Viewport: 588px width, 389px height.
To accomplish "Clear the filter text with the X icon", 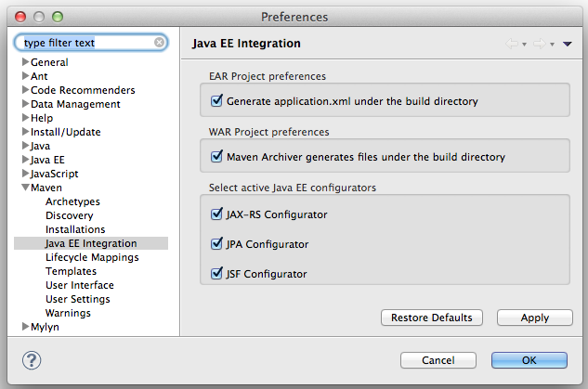I will coord(160,43).
